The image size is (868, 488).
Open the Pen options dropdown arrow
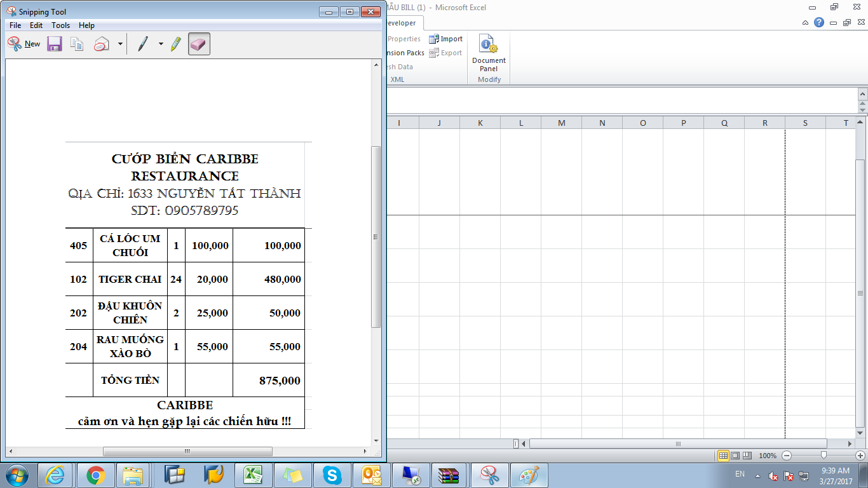tap(161, 44)
